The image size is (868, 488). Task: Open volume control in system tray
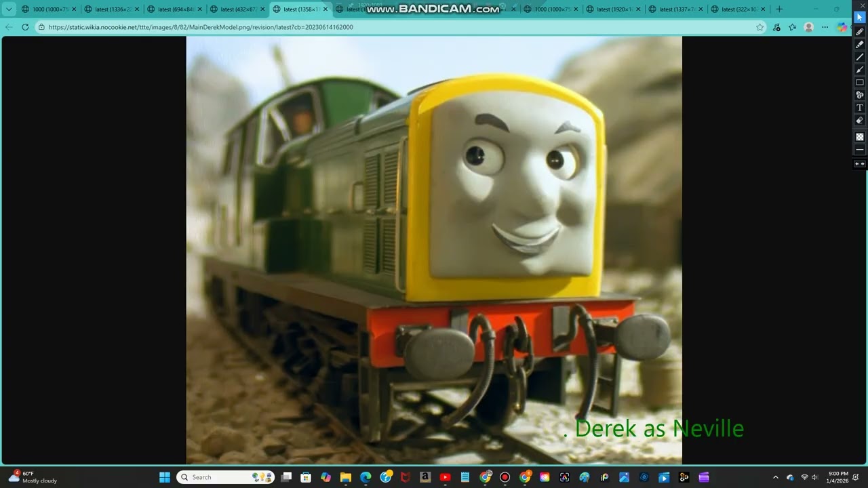point(815,477)
